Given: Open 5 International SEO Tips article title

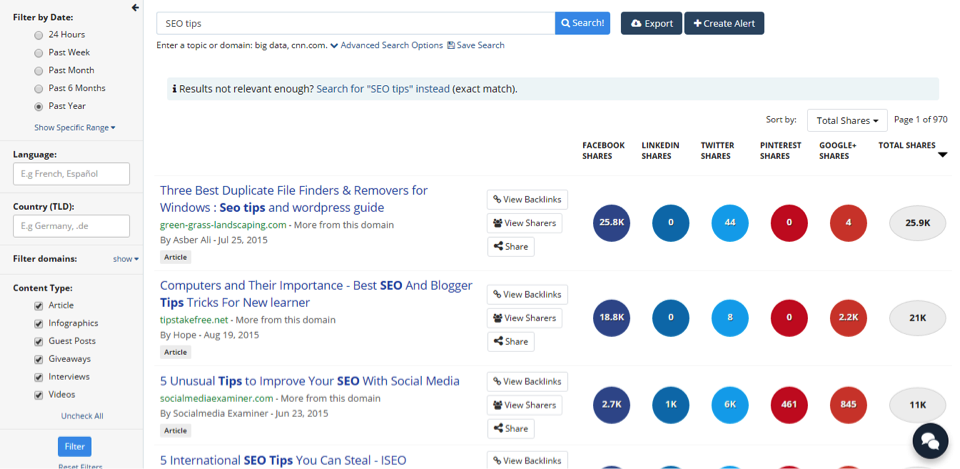Looking at the screenshot, I should tap(283, 460).
